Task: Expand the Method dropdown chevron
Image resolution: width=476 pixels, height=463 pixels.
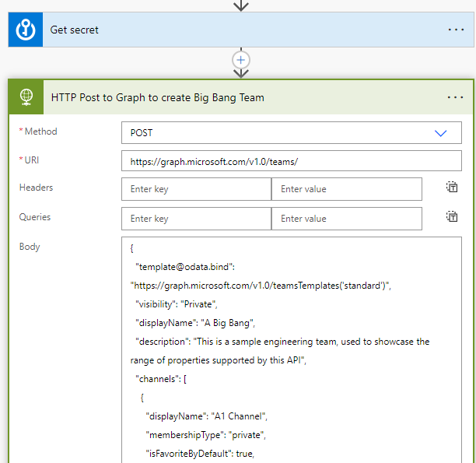Action: [x=441, y=133]
